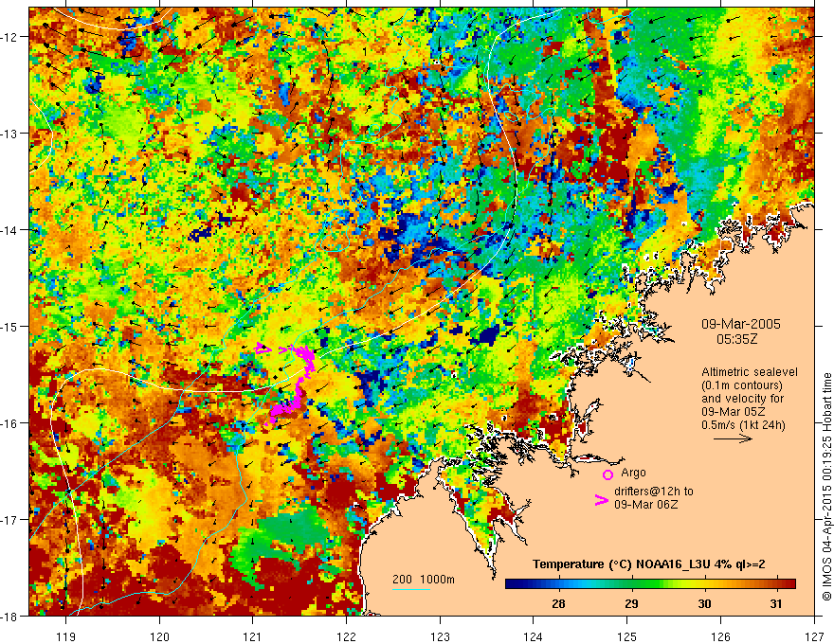Click the longitude '126' axis label
Screen dimensions: 834x644
[720, 636]
